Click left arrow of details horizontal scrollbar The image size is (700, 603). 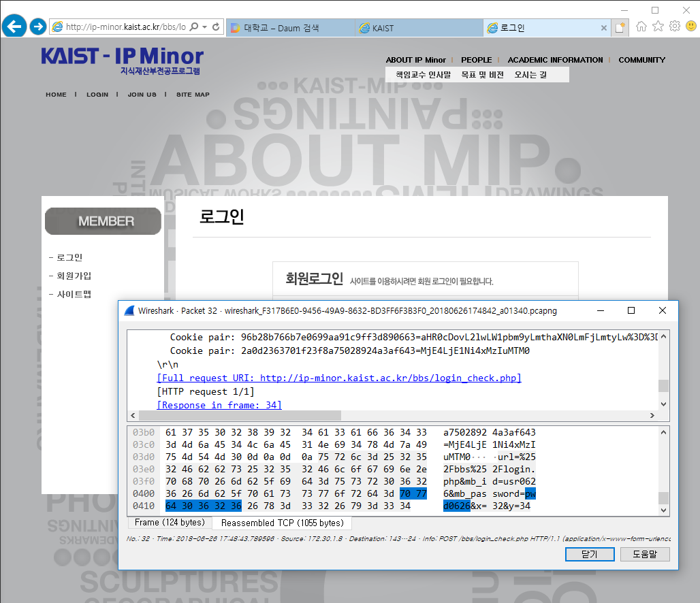tap(133, 416)
